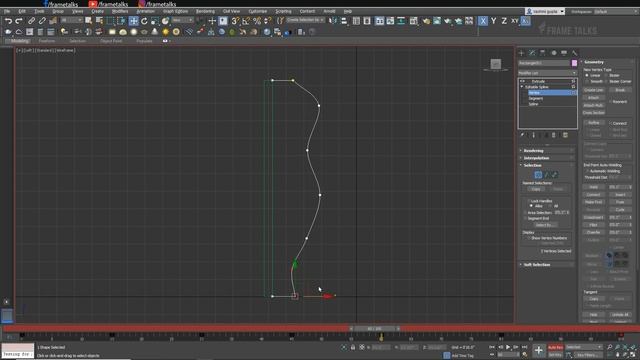Screen dimensions: 640x360
Task: Click the ViewCube in the viewport
Action: coord(496,64)
